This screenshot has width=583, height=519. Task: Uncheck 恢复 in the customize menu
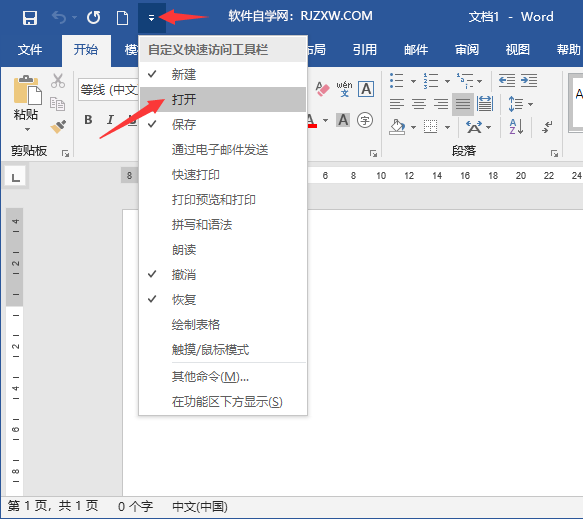[222, 299]
